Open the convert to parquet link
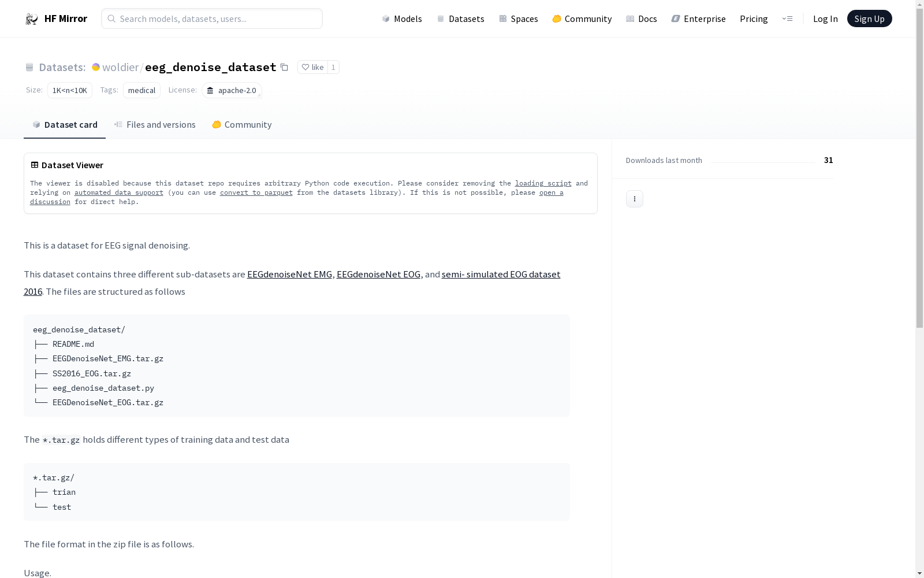924x578 pixels. (x=256, y=192)
